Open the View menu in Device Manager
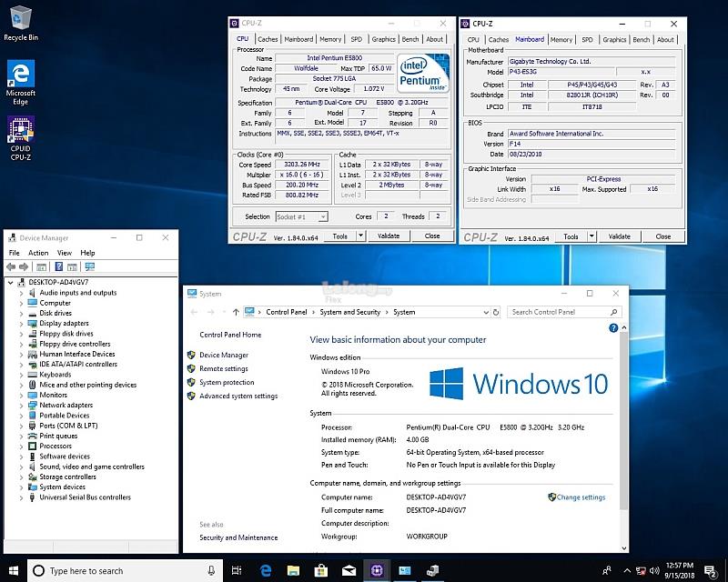The height and width of the screenshot is (582, 728). click(65, 253)
